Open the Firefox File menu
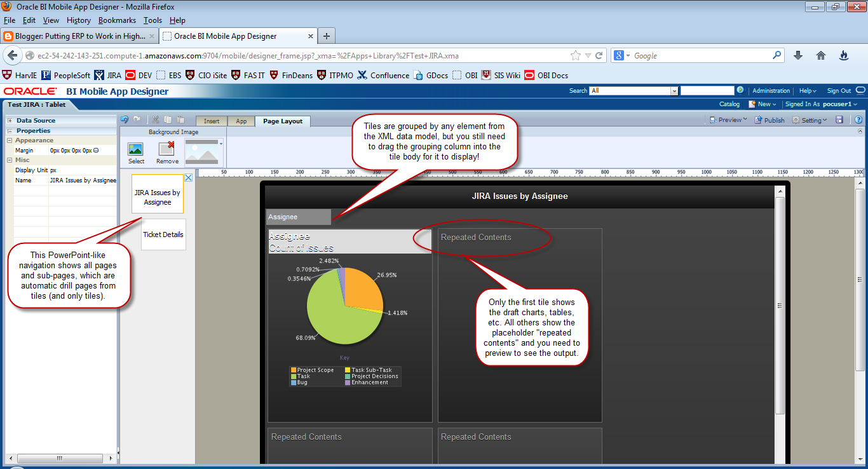Viewport: 868px width, 469px height. click(9, 20)
